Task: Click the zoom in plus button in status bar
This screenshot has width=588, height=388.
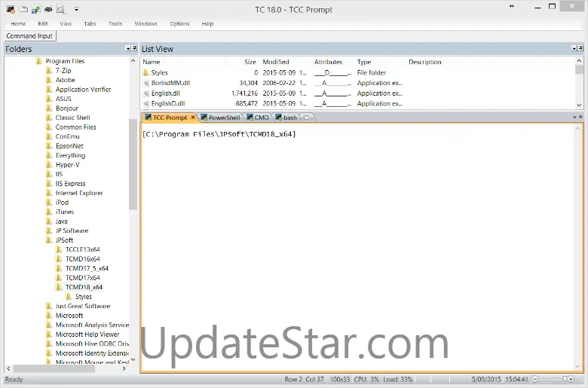Action: click(x=571, y=380)
